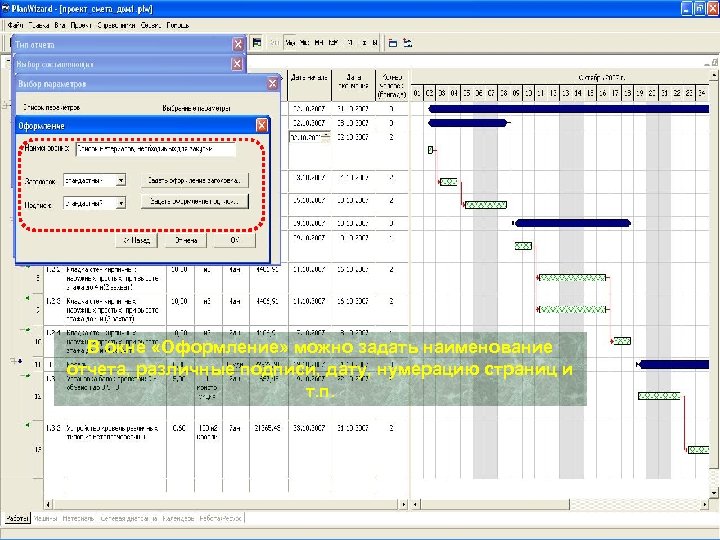Go back with the Назад button
This screenshot has height=540, width=720.
(136, 240)
